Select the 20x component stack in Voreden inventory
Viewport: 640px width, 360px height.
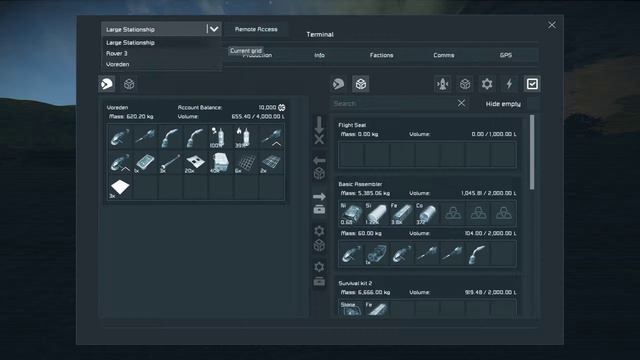pyautogui.click(x=196, y=162)
